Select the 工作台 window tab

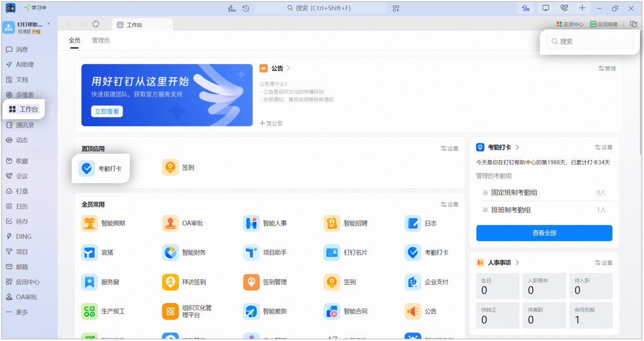click(143, 25)
